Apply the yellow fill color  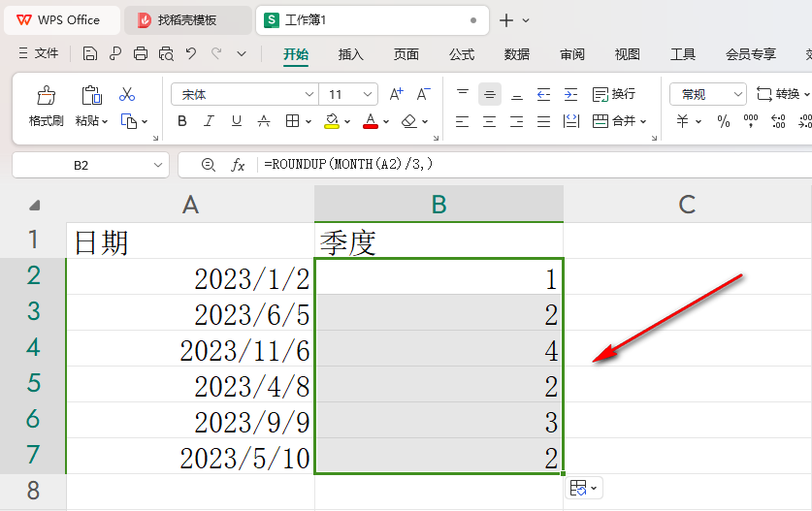[332, 121]
